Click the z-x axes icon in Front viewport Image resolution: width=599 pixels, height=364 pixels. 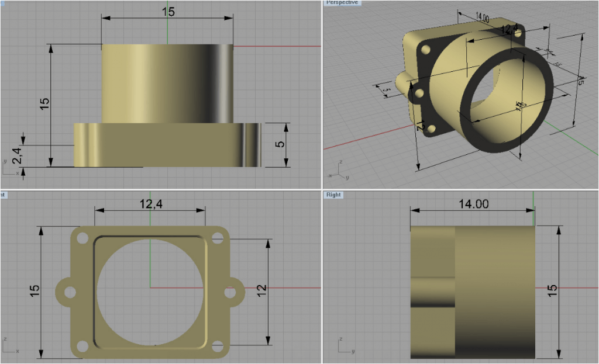[x=11, y=345]
